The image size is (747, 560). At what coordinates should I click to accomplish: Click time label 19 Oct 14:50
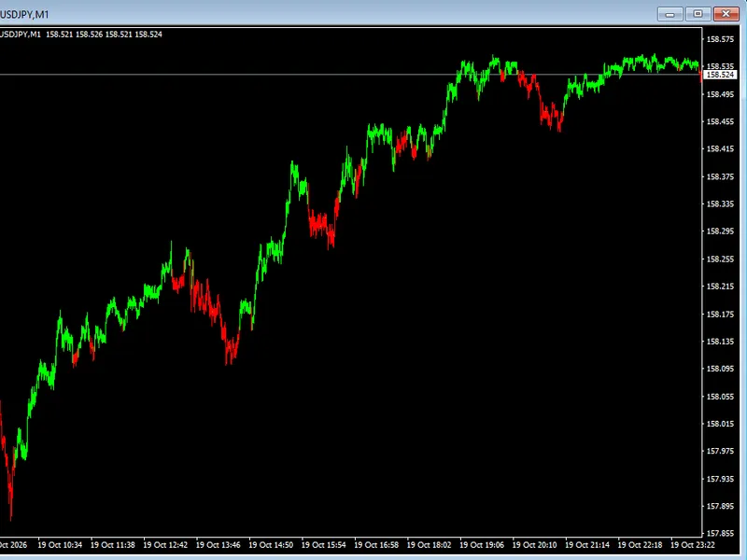tap(271, 545)
